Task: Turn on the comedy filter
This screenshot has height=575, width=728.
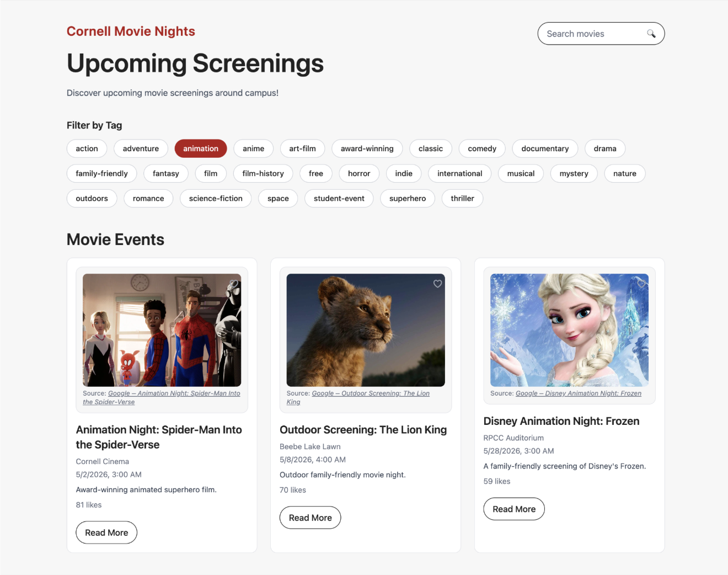Action: coord(482,148)
